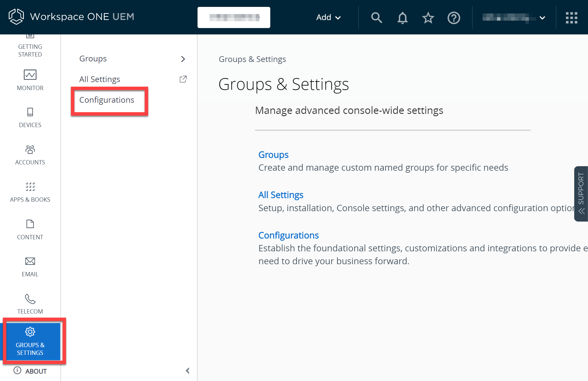
Task: Click the favorites star icon
Action: pos(428,18)
